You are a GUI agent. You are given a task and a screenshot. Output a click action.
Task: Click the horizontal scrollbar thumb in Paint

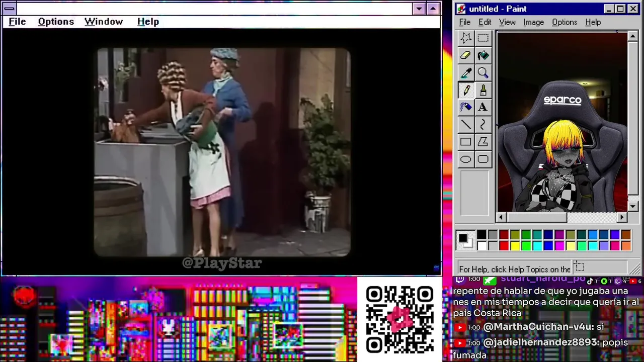coord(537,217)
